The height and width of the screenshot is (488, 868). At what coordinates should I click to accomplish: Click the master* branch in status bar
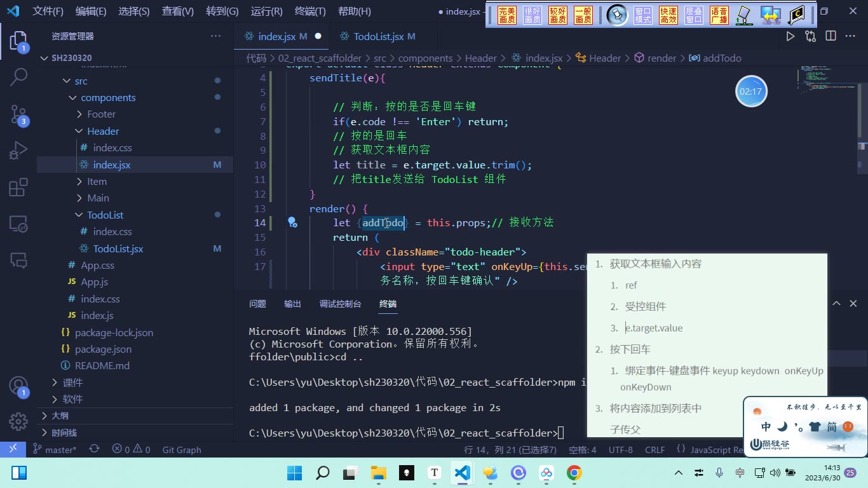click(x=55, y=449)
